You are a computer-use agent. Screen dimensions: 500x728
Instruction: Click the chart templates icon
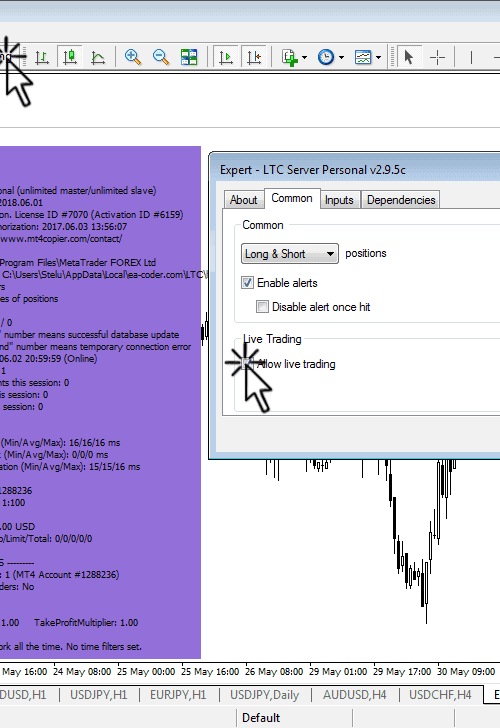(363, 57)
